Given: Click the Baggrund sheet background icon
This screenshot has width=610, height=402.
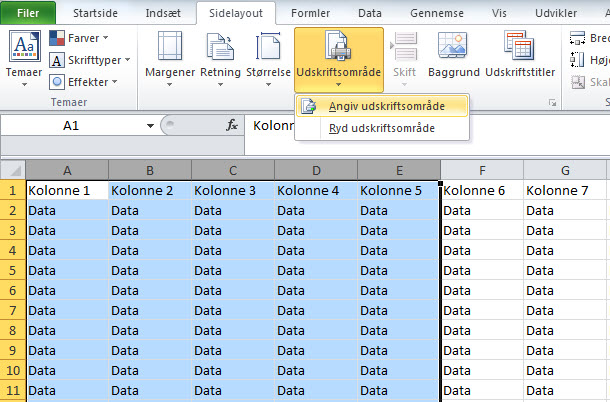Looking at the screenshot, I should point(452,45).
